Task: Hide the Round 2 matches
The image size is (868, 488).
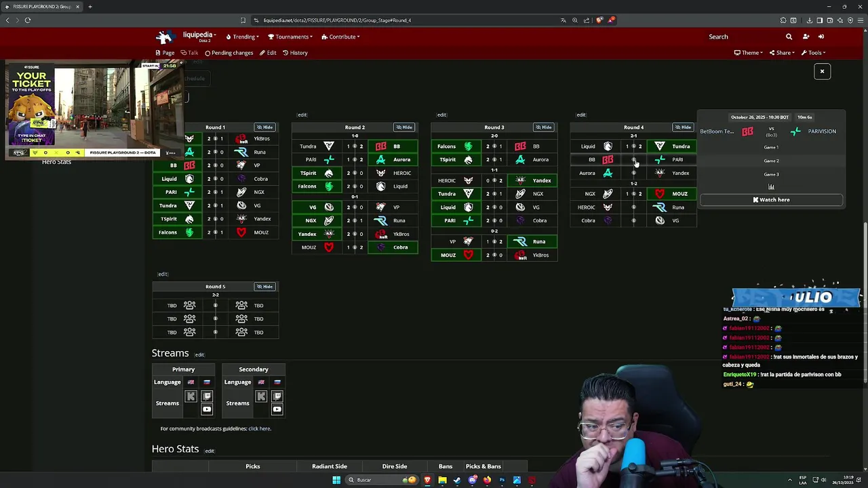Action: click(404, 127)
